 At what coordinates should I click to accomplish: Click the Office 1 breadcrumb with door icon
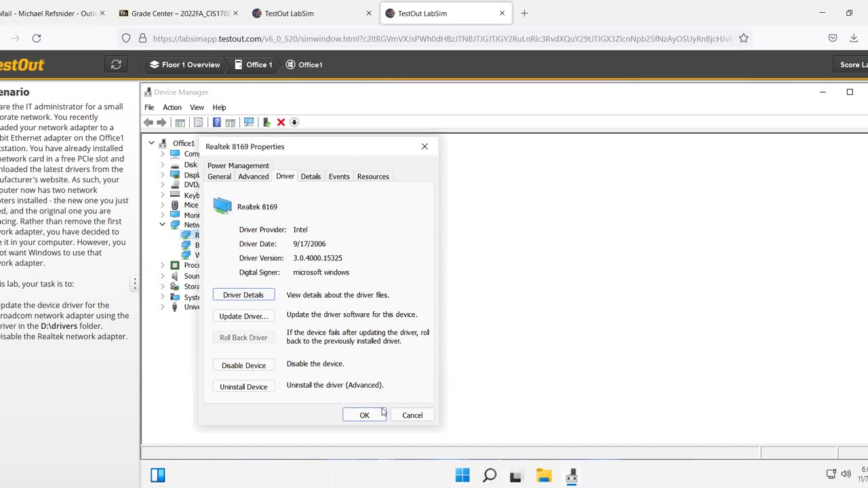[x=253, y=64]
